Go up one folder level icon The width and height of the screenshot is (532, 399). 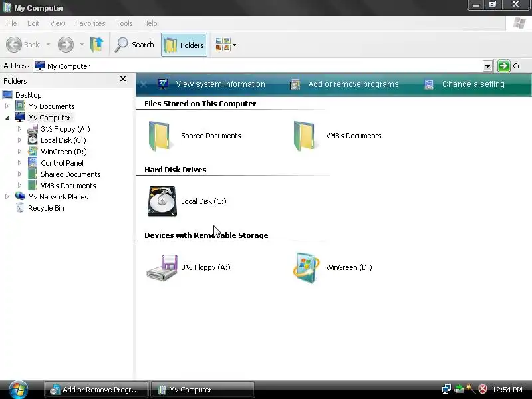[x=96, y=45]
